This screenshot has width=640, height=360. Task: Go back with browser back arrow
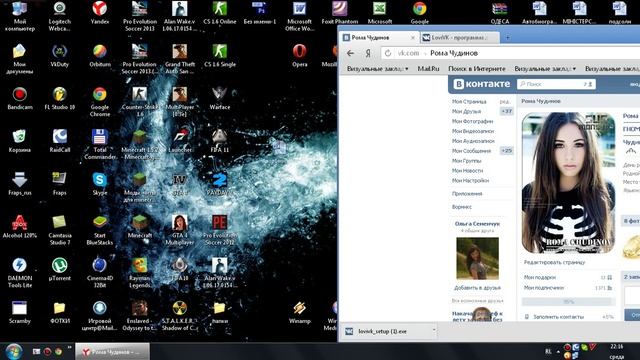(x=350, y=53)
